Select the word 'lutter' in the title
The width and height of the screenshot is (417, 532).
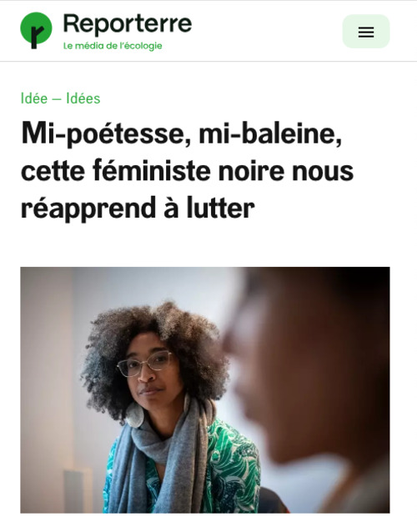[x=220, y=208]
